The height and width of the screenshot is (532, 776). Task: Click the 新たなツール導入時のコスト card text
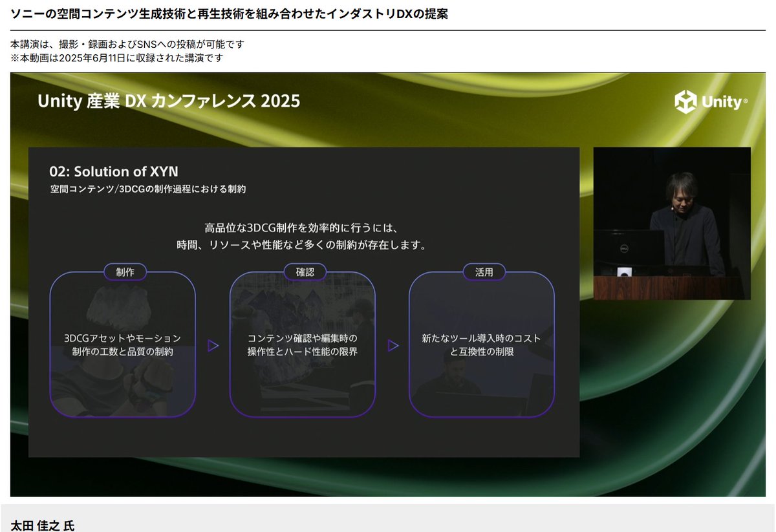481,345
